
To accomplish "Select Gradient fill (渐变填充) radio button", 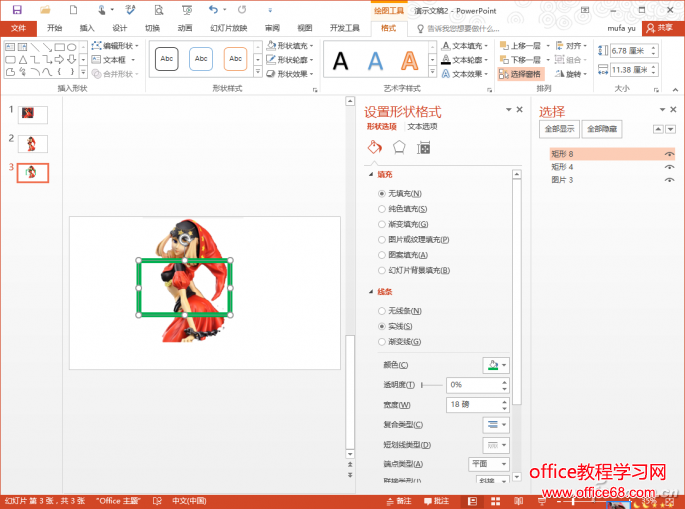I will pyautogui.click(x=381, y=224).
